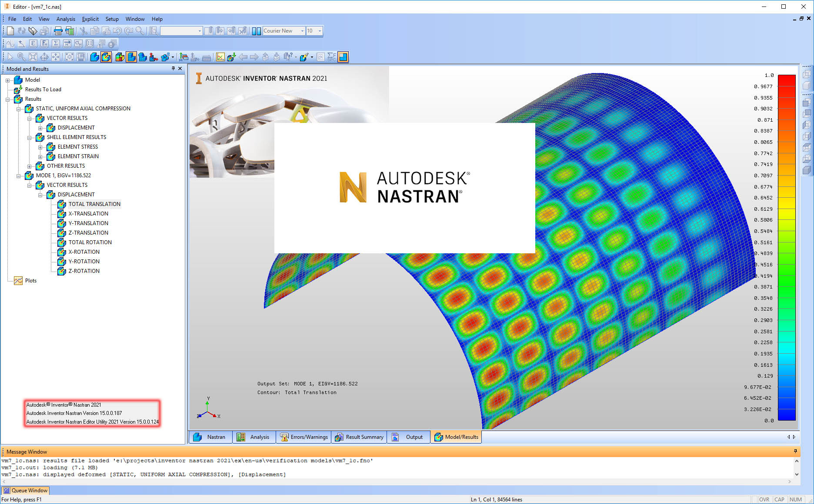Open the font size 10 dropdown
The height and width of the screenshot is (504, 814).
click(320, 31)
